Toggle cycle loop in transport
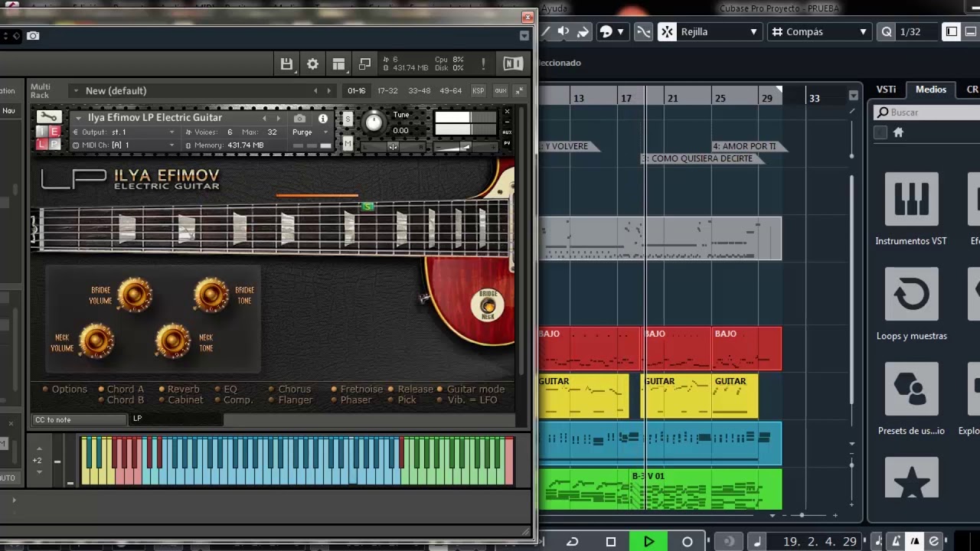This screenshot has height=551, width=980. (572, 541)
